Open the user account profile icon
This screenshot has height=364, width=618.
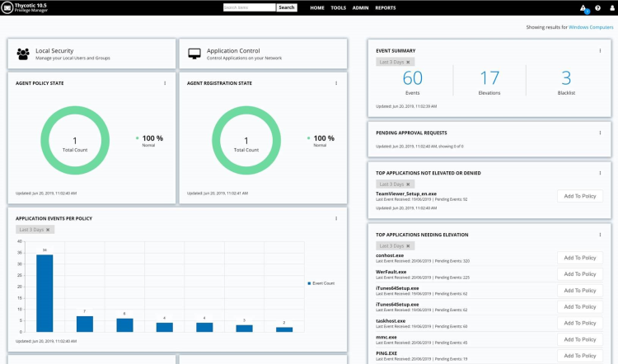click(611, 7)
